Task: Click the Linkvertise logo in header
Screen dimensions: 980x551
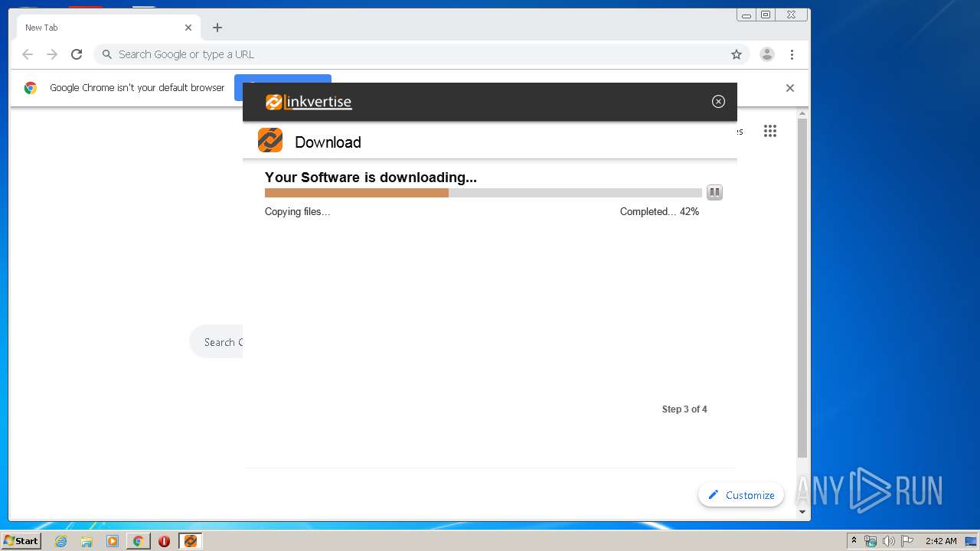Action: [309, 102]
